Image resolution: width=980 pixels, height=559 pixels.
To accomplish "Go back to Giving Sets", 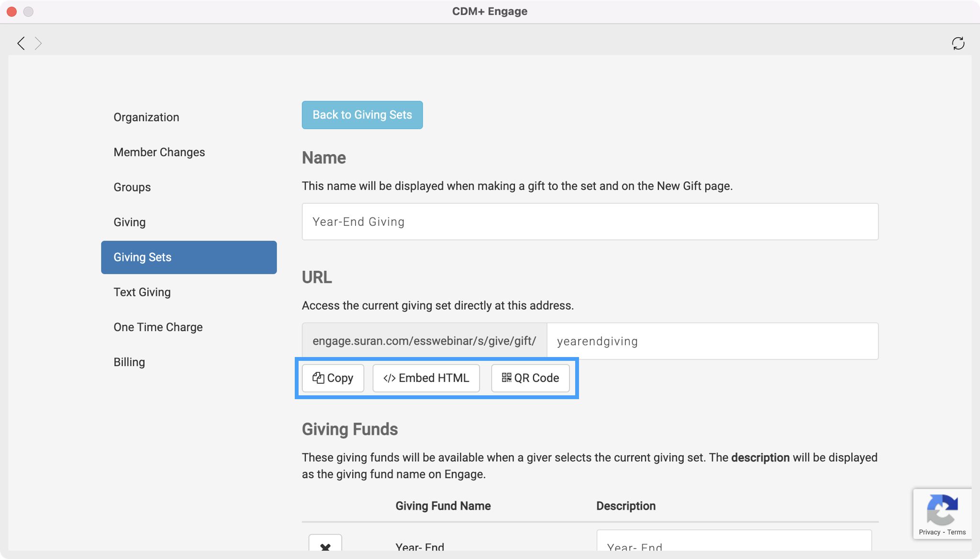I will 362,115.
